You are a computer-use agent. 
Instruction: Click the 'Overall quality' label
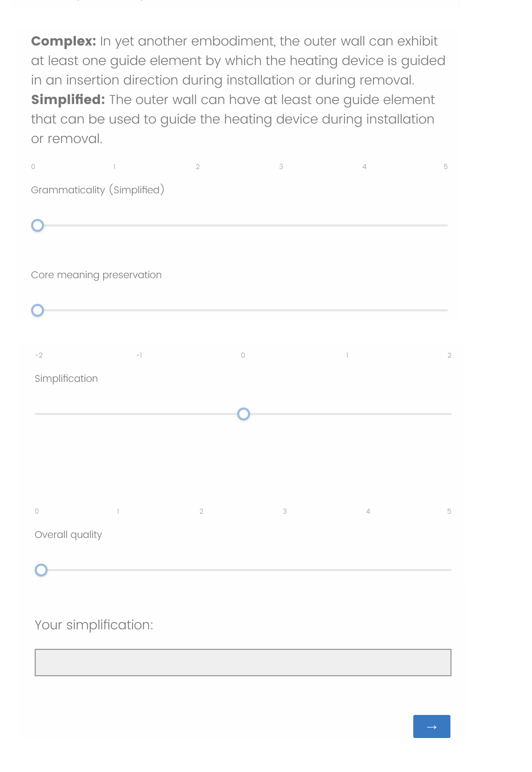(x=68, y=535)
